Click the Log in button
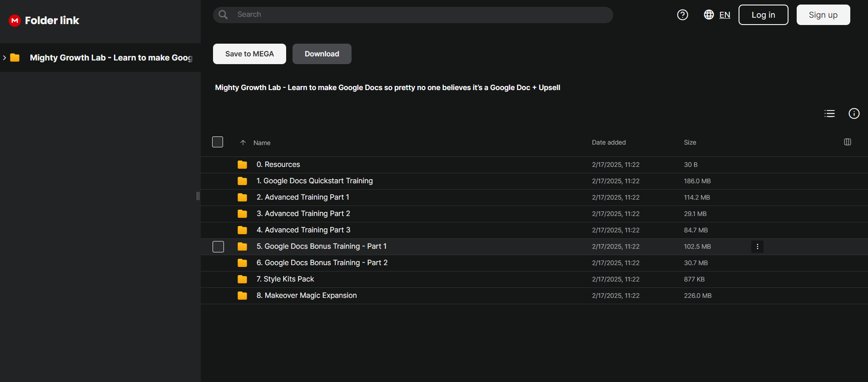The image size is (868, 382). 764,15
